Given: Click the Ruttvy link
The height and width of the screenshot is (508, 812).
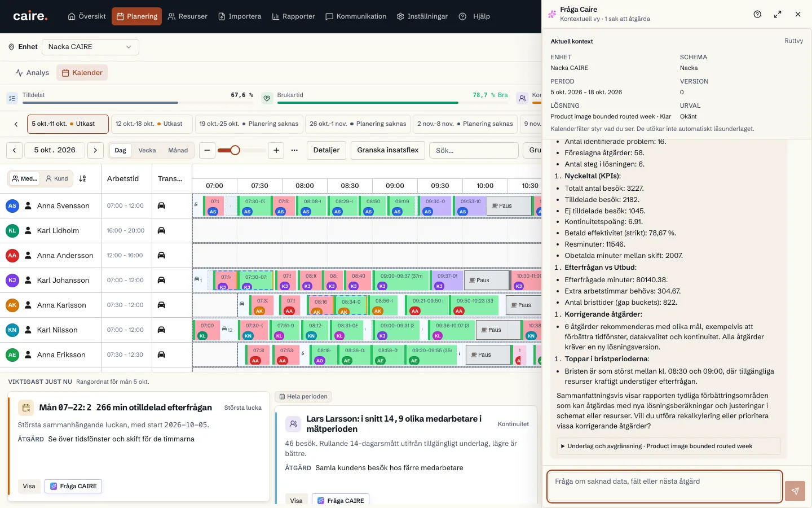Looking at the screenshot, I should (793, 41).
